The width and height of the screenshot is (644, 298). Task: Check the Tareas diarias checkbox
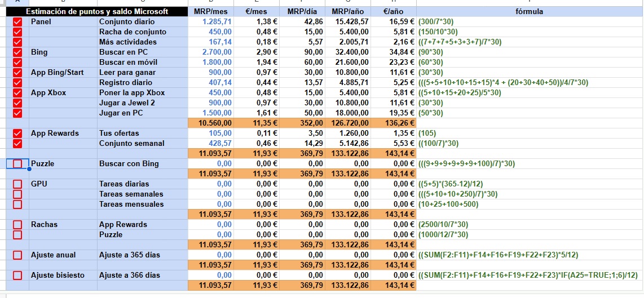(x=17, y=184)
